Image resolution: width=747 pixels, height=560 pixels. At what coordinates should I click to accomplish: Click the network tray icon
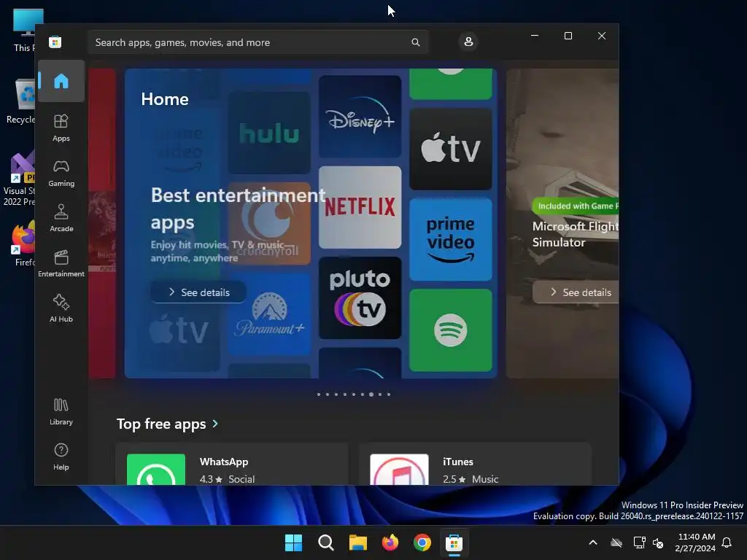coord(639,542)
